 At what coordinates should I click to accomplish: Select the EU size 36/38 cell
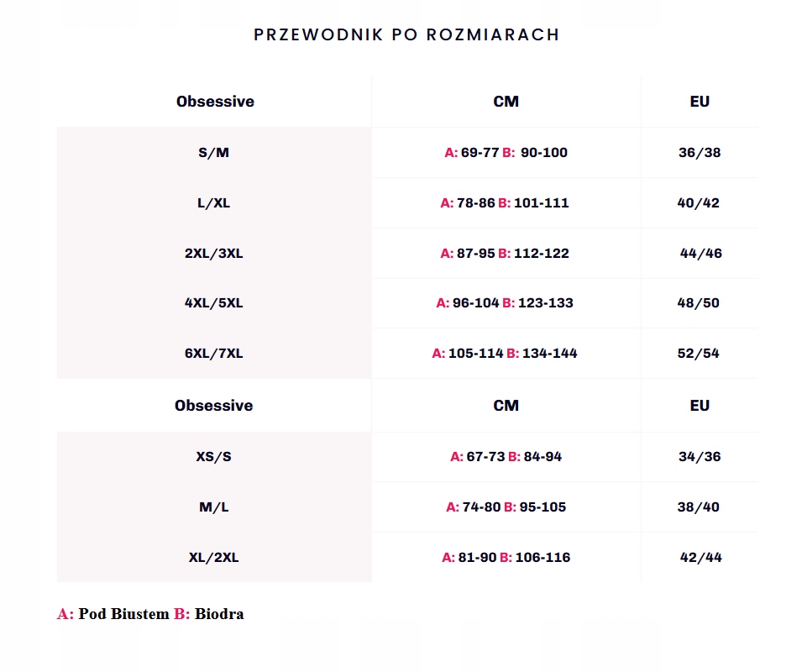coord(700,153)
